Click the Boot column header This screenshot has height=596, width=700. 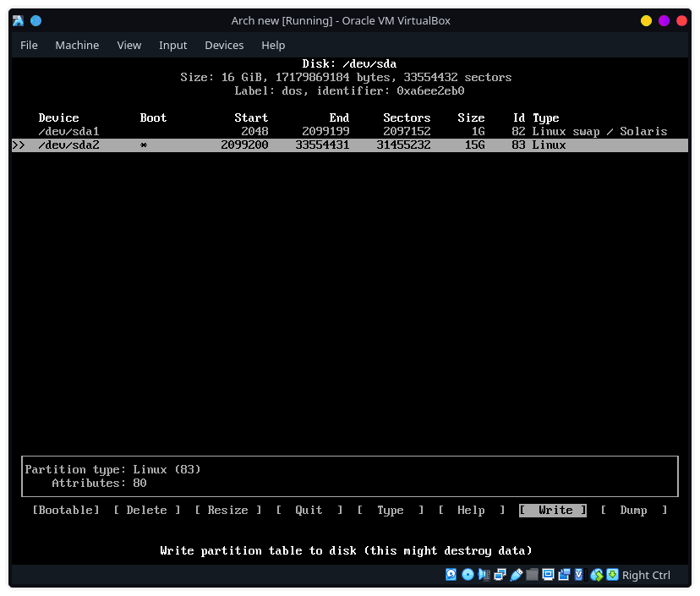pos(153,118)
